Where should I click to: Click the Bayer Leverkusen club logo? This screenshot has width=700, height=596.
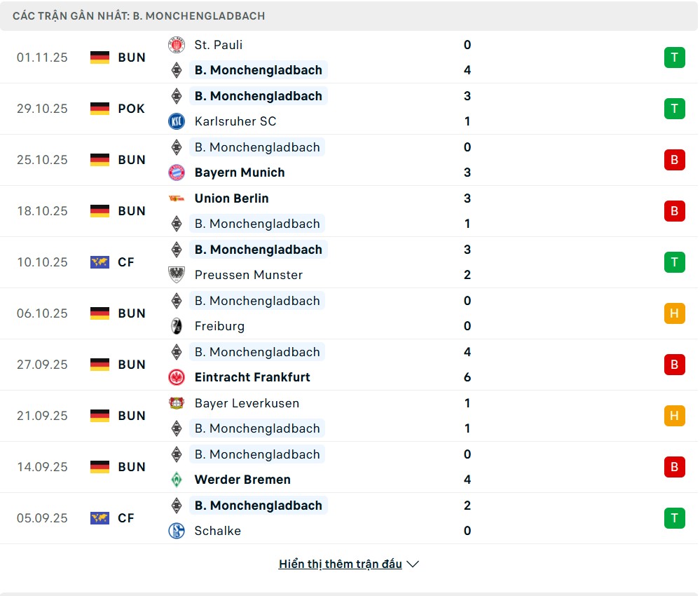coord(176,403)
